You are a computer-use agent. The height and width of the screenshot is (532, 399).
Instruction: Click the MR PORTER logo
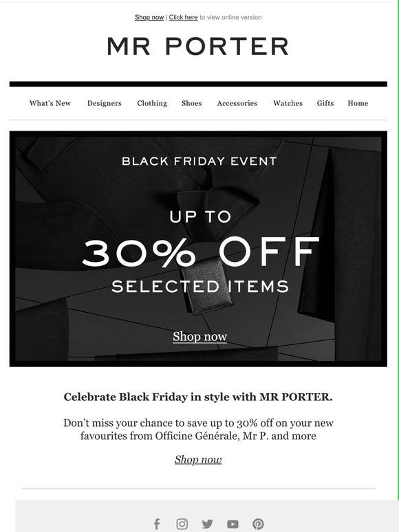tap(198, 46)
